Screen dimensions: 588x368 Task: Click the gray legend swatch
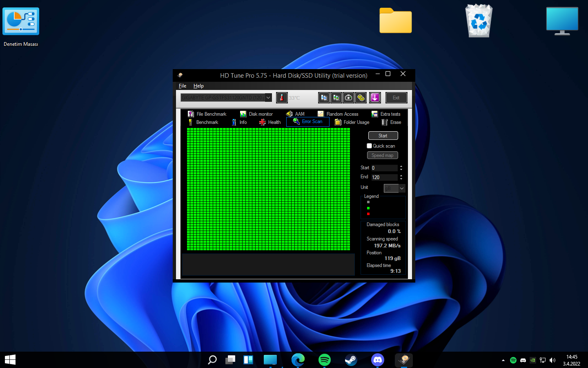368,202
